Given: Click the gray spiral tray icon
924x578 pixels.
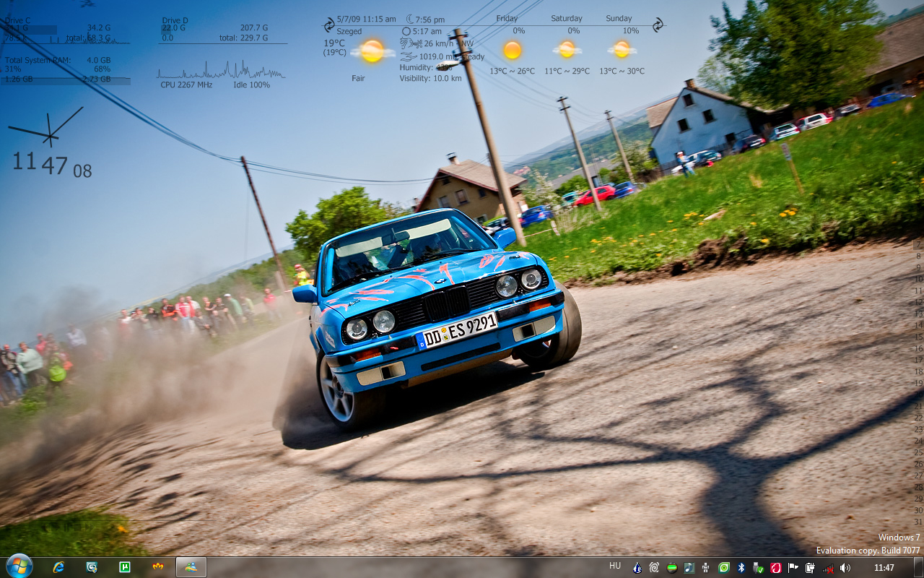Looking at the screenshot, I should (654, 568).
